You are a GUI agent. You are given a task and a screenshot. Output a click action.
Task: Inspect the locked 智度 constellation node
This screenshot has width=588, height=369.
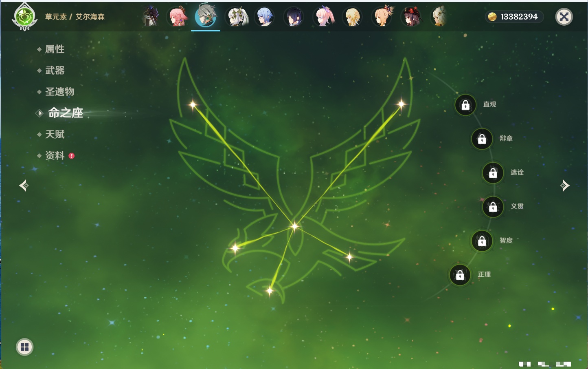(x=482, y=241)
